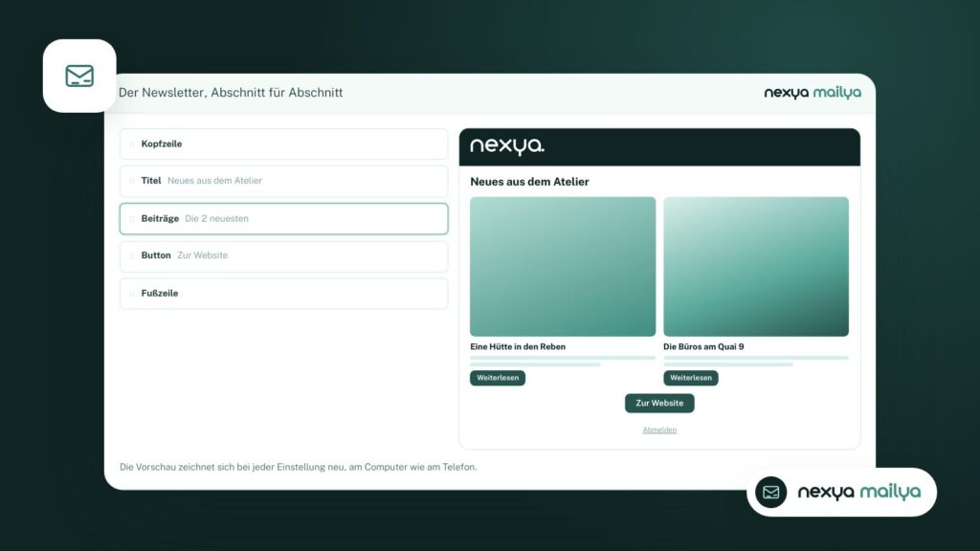Open the image for Eine Hütte in den Reben
This screenshot has height=551, width=980.
click(563, 267)
